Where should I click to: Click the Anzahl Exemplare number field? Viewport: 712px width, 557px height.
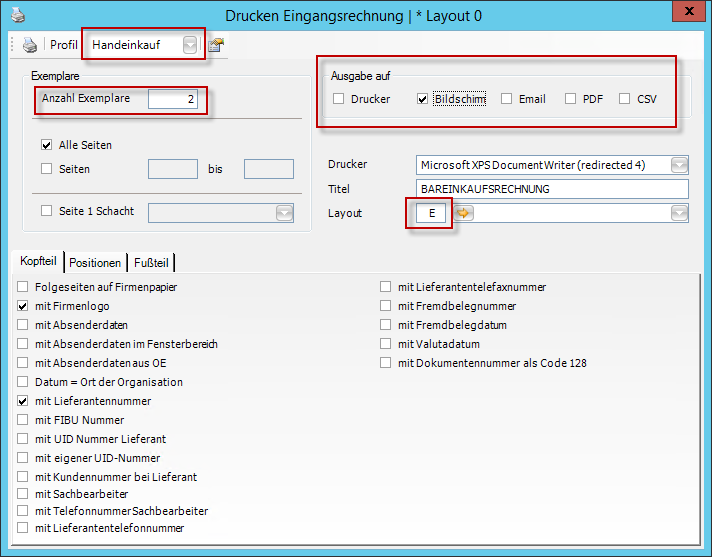pos(173,99)
